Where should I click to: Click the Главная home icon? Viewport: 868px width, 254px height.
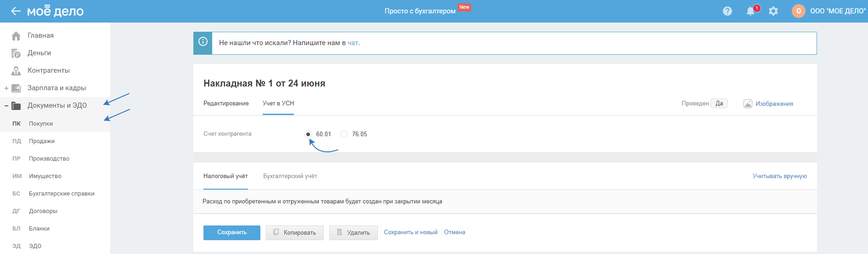(16, 35)
